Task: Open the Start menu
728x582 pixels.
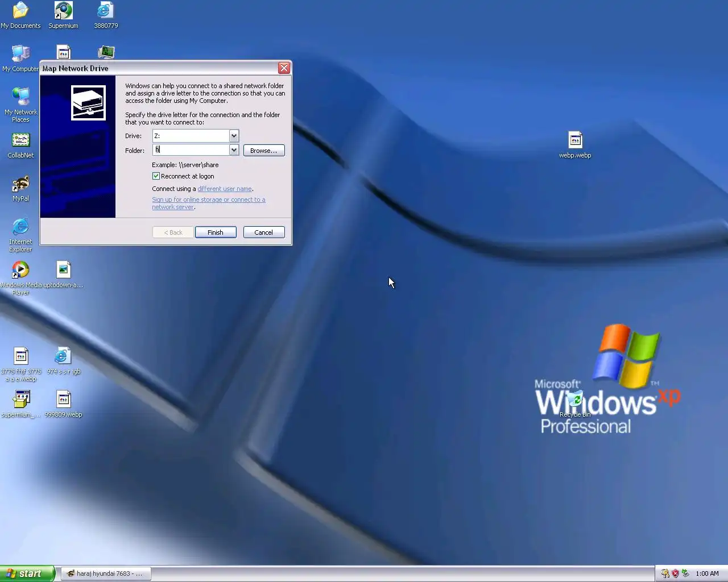Action: [x=27, y=573]
